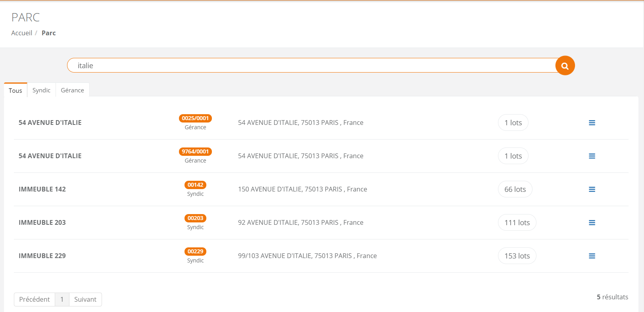Open hamburger menu for IMMEUBLE 229
Viewport: 644px width, 312px height.
(x=592, y=256)
